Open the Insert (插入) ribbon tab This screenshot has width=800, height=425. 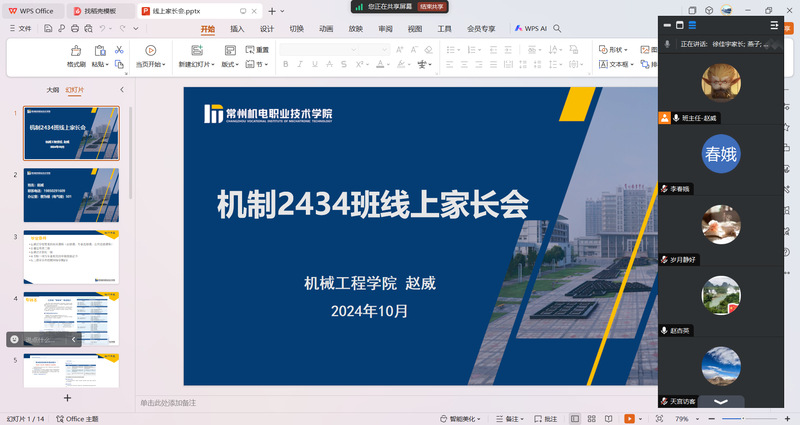coord(237,29)
